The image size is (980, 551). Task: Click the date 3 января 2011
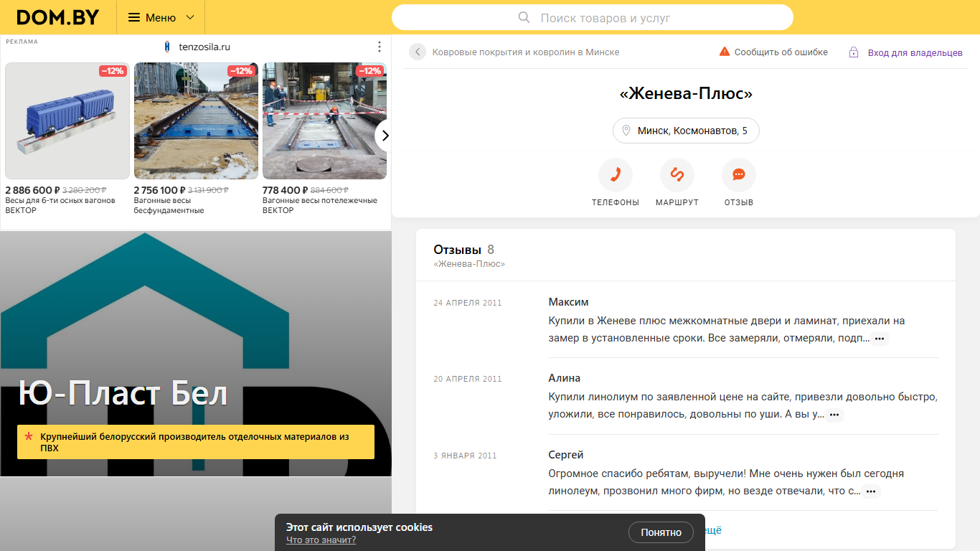(465, 456)
